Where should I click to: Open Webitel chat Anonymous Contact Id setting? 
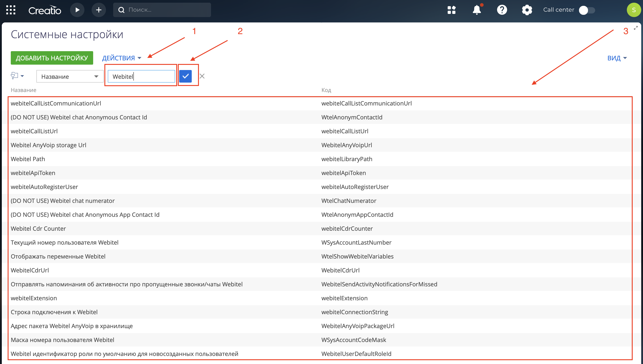(79, 117)
